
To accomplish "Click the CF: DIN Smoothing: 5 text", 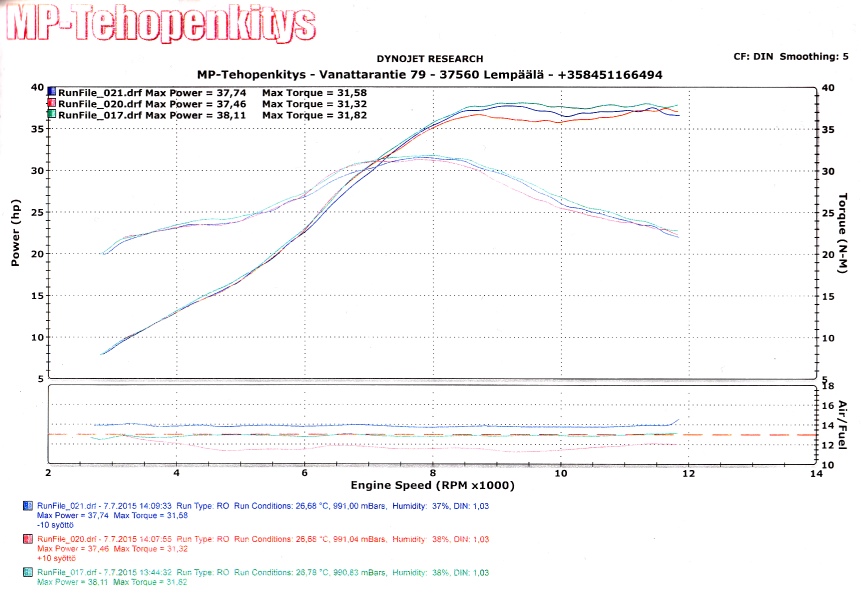I will (790, 57).
